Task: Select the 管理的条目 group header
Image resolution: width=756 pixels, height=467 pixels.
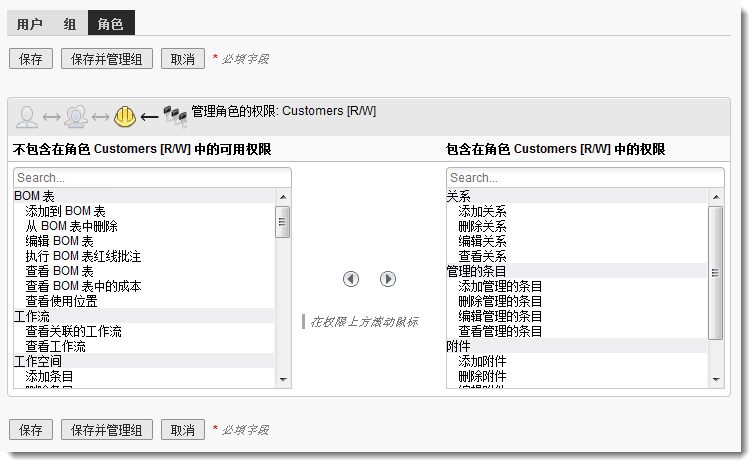Action: click(577, 271)
